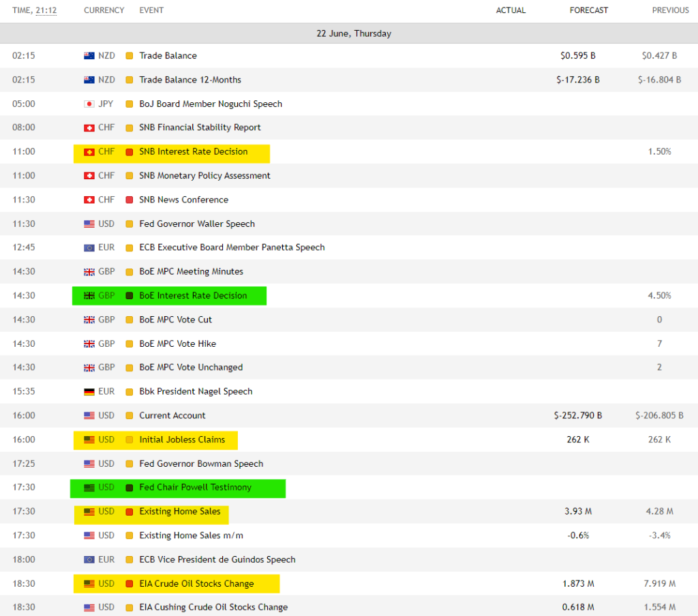Click New Zealand flag in Trade Balance 12-Months row
The width and height of the screenshot is (698, 616).
89,80
